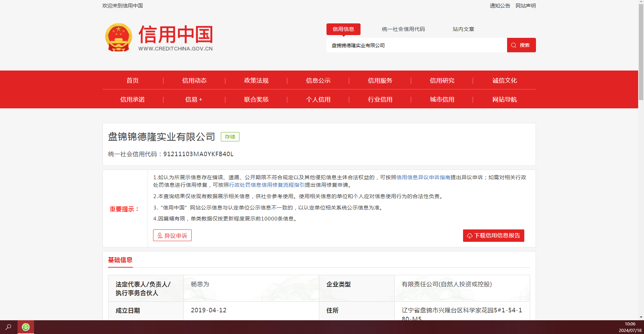Click 通知公告 link at top right
Image resolution: width=644 pixels, height=334 pixels.
pos(500,6)
